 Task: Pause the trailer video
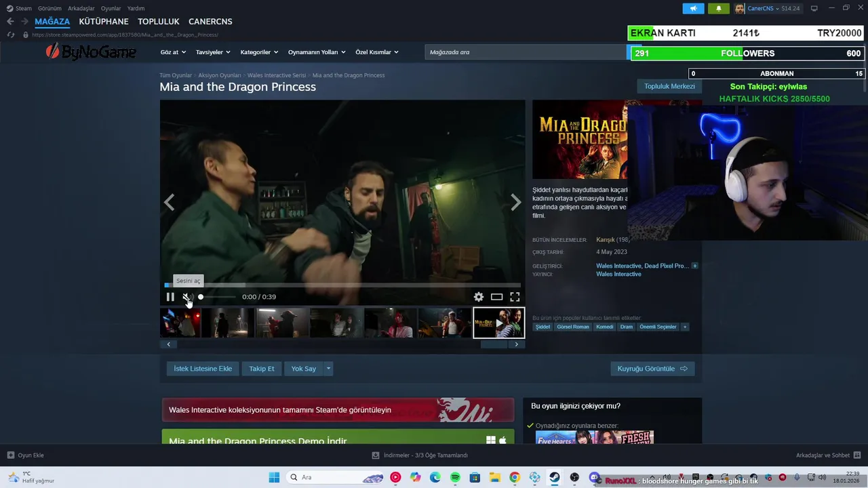click(170, 297)
